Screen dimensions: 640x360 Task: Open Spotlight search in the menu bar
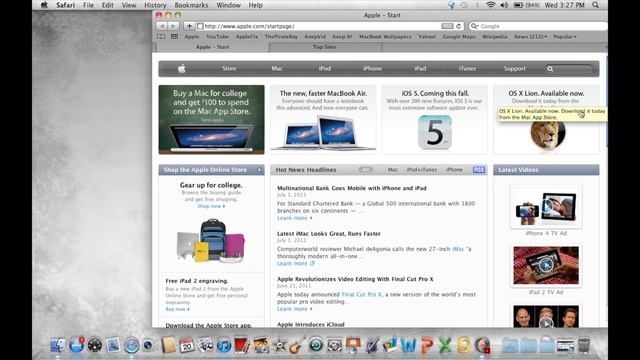(x=596, y=5)
